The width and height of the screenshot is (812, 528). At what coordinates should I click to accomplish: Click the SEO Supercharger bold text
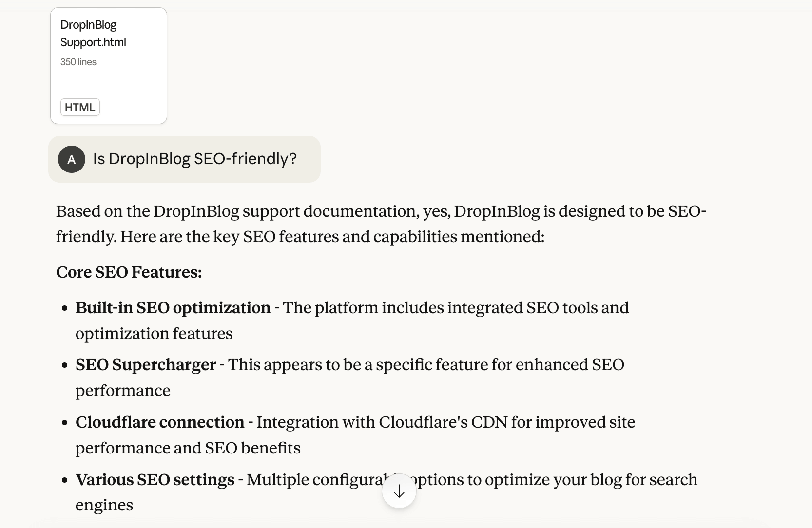tap(145, 365)
